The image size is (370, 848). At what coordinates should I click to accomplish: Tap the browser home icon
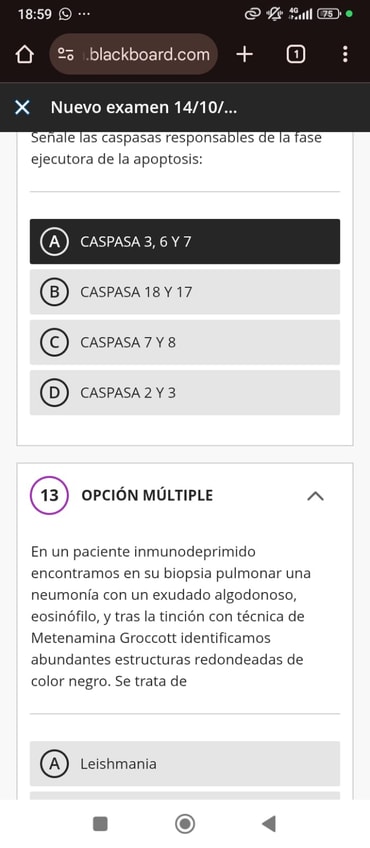click(24, 55)
